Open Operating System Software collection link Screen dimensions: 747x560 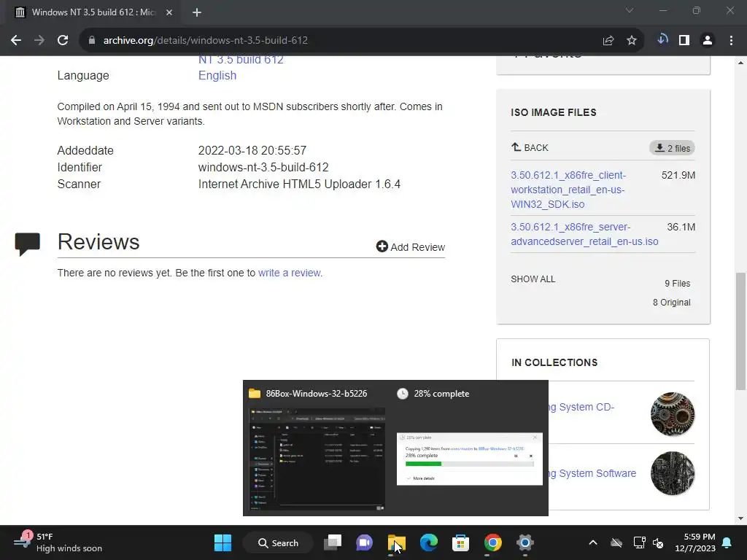pyautogui.click(x=592, y=473)
